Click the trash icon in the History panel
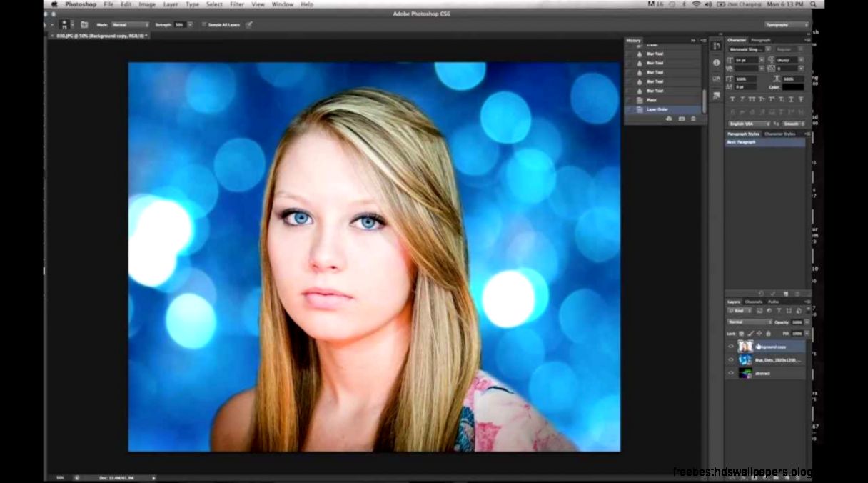 coord(693,119)
